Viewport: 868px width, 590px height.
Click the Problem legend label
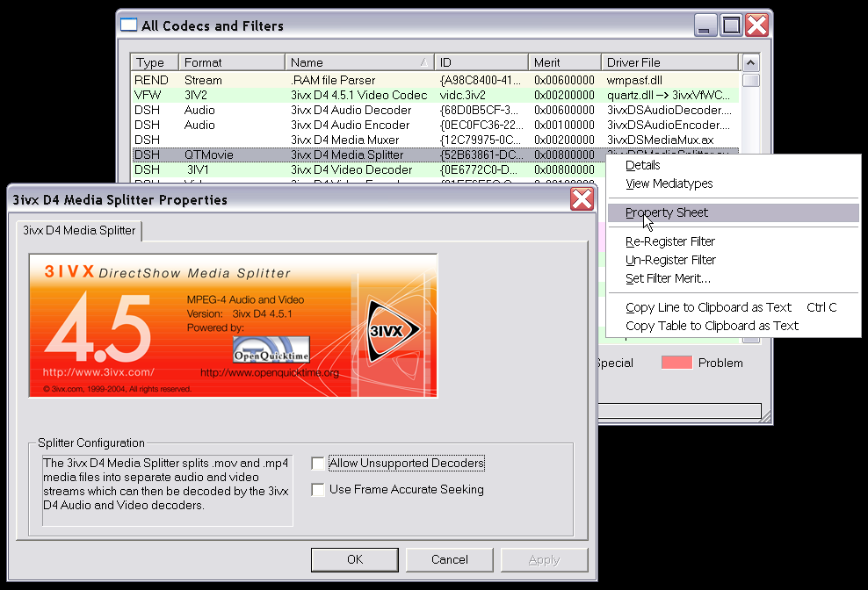click(x=720, y=363)
